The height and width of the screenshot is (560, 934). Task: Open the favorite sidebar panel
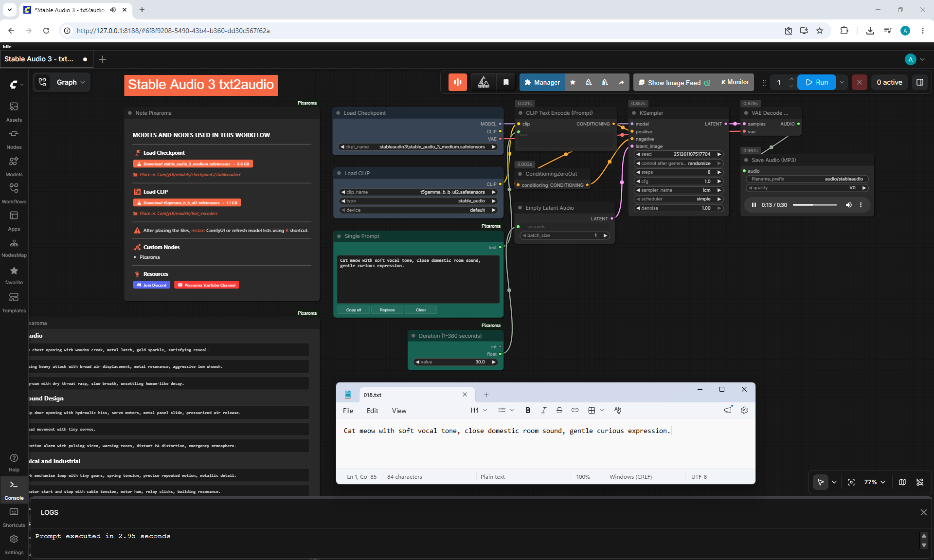[14, 275]
